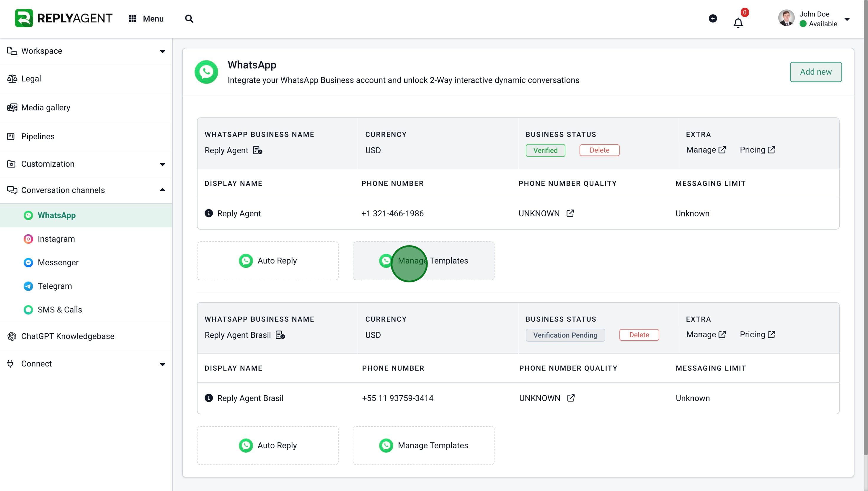The image size is (868, 491).
Task: Click the Pipelines board icon
Action: tap(11, 137)
